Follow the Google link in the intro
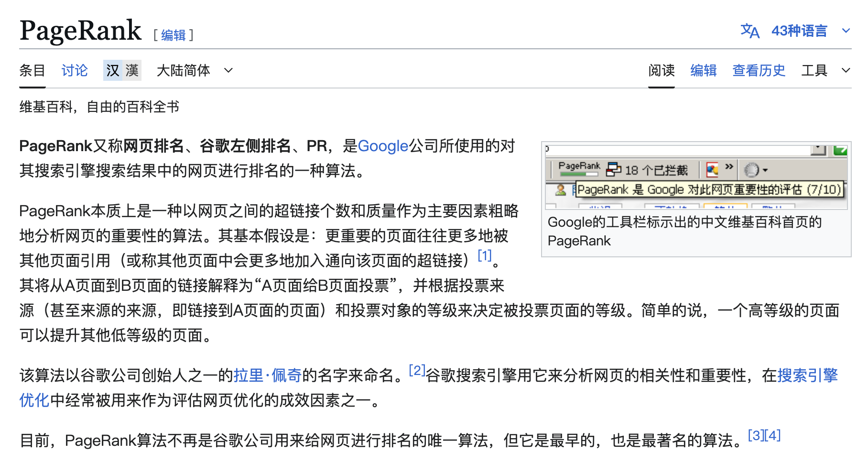The width and height of the screenshot is (868, 463). [x=383, y=146]
